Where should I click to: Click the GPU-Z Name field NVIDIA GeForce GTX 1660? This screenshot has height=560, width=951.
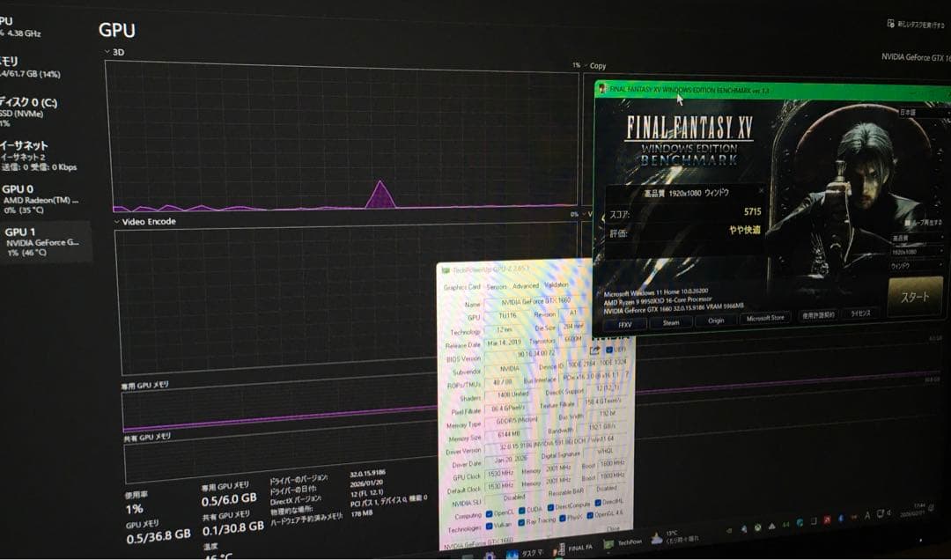click(x=535, y=301)
